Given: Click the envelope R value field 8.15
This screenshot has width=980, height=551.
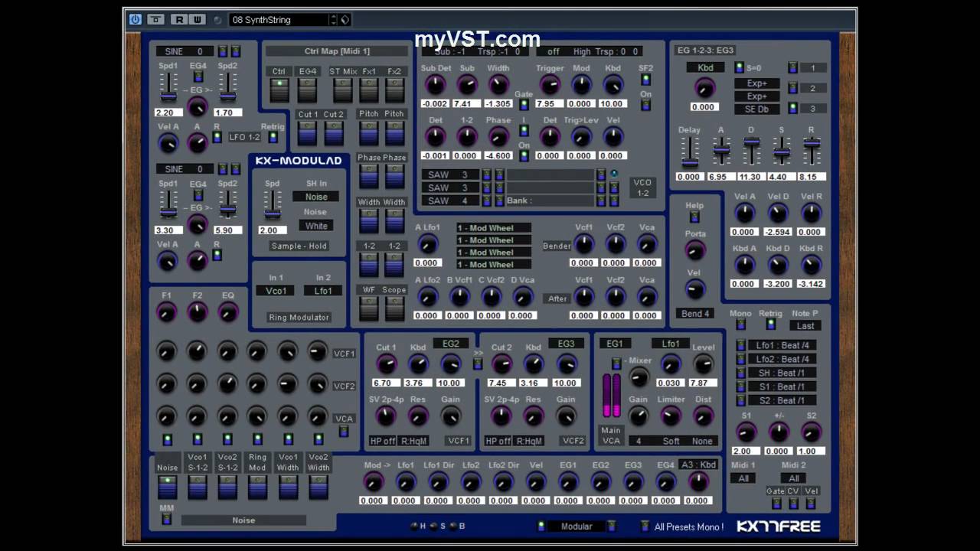Looking at the screenshot, I should pos(812,177).
